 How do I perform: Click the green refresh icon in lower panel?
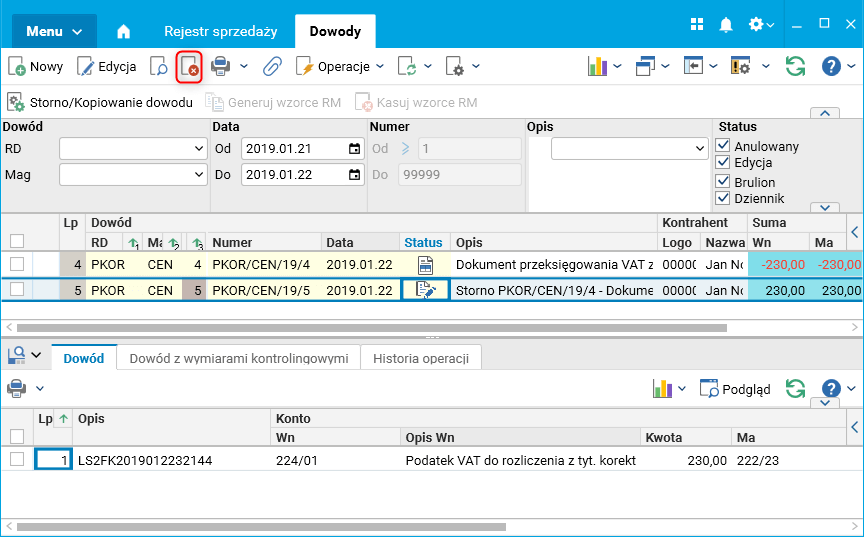click(795, 389)
